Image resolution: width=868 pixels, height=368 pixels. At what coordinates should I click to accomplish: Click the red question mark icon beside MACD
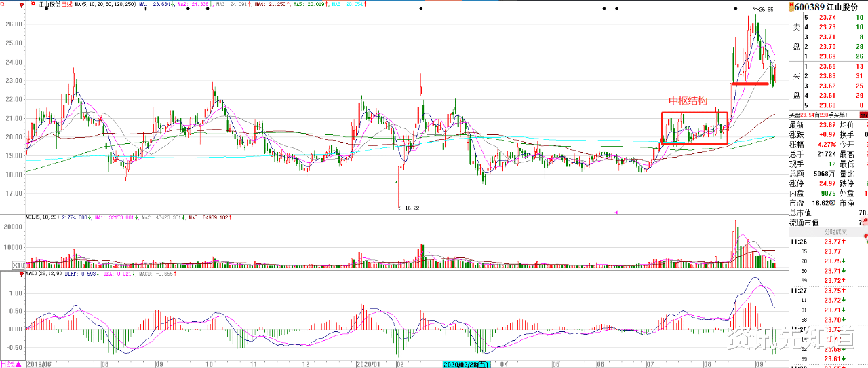point(22,274)
